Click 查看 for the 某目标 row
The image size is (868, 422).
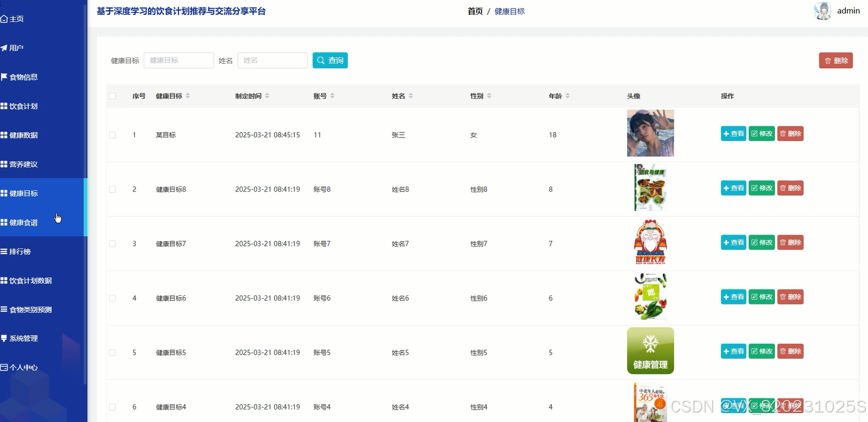click(734, 134)
